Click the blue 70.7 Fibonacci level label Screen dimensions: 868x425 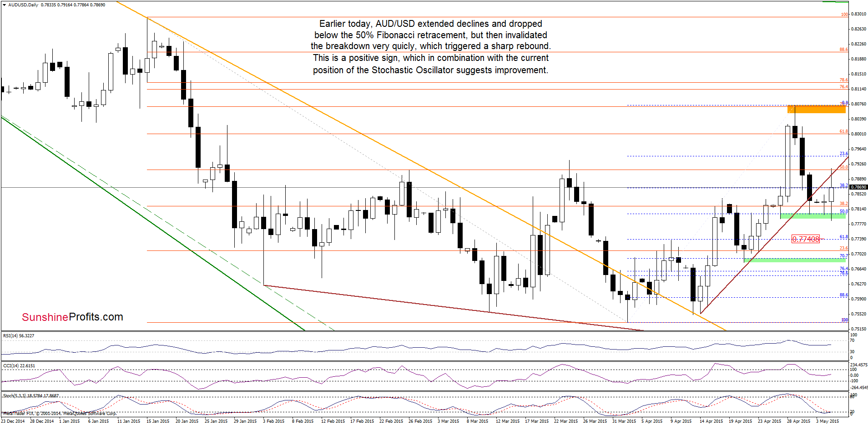[843, 256]
